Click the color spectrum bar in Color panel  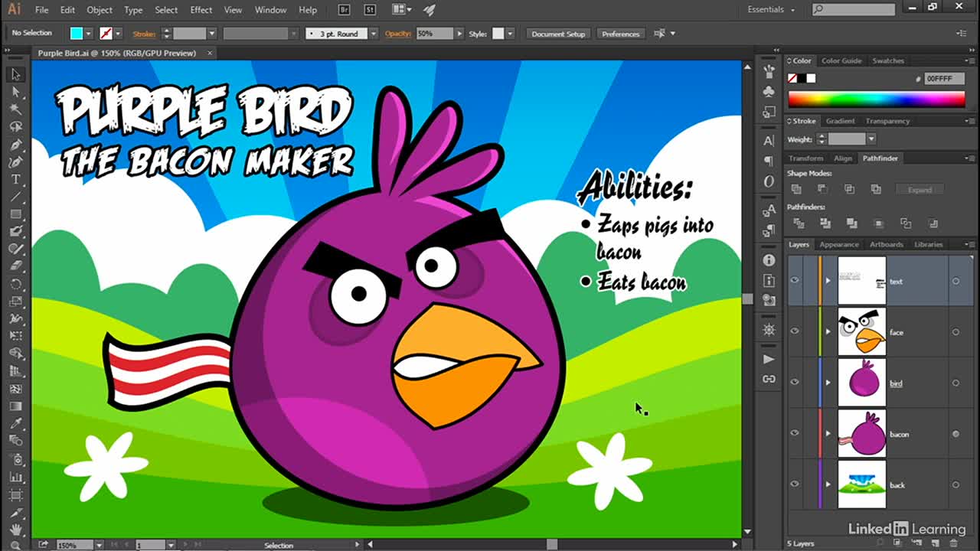click(876, 99)
